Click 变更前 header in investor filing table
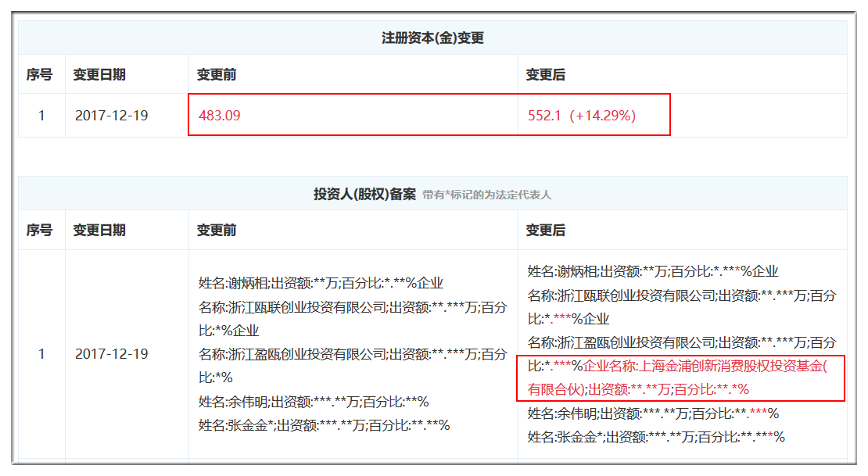The height and width of the screenshot is (476, 868). click(217, 231)
